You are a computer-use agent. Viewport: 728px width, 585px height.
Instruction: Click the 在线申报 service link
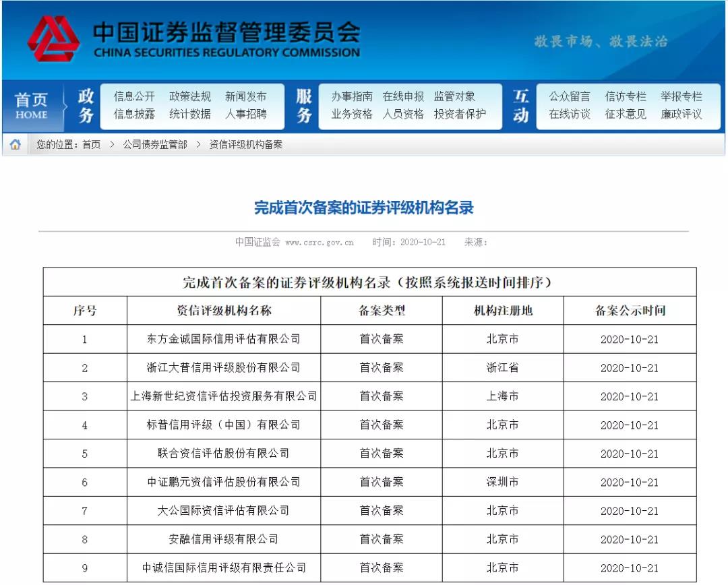point(403,96)
